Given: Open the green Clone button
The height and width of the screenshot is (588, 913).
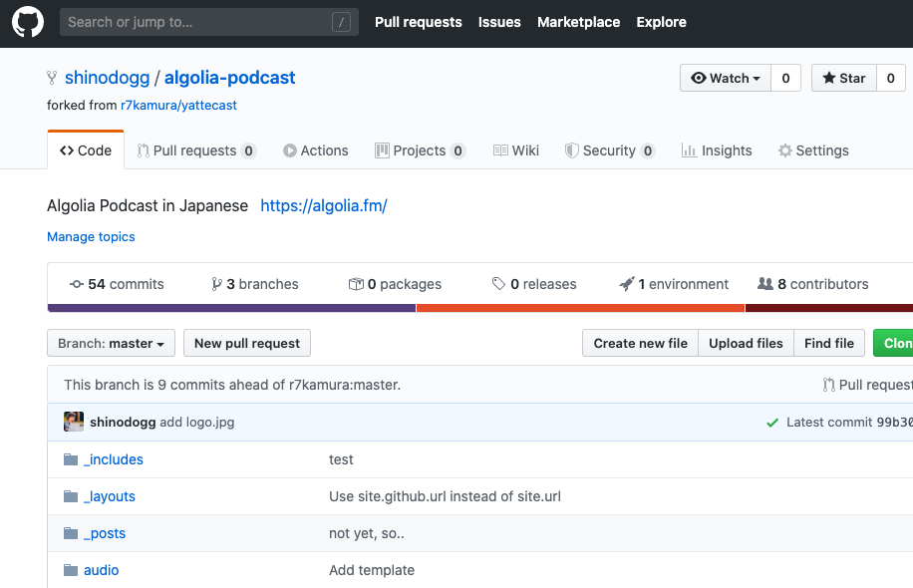Looking at the screenshot, I should point(893,344).
